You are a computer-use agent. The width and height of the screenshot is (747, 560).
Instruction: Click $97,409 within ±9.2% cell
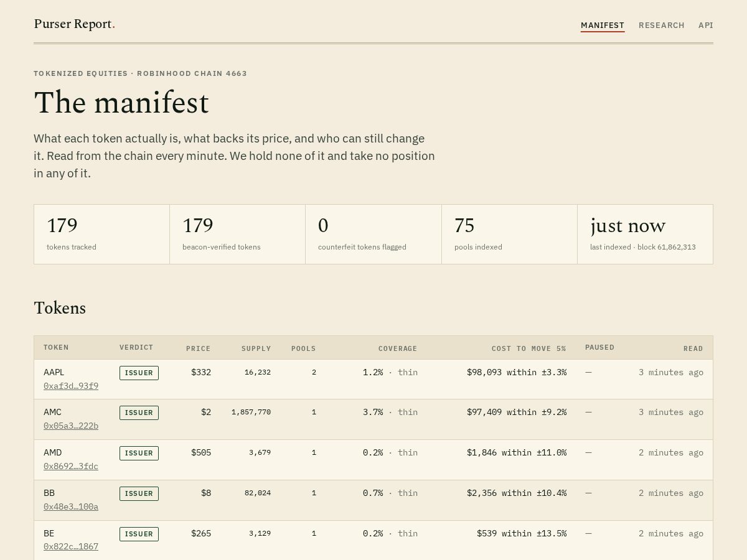click(x=517, y=412)
